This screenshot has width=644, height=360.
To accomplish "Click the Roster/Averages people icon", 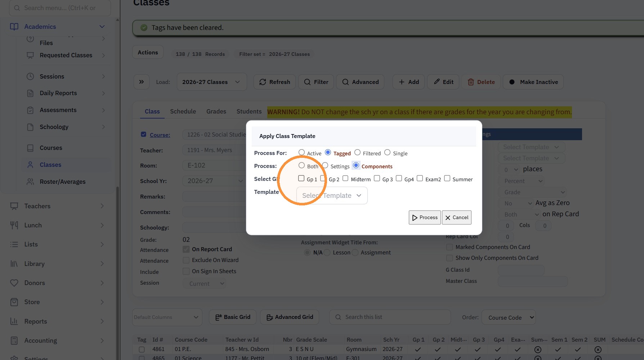I will [30, 182].
